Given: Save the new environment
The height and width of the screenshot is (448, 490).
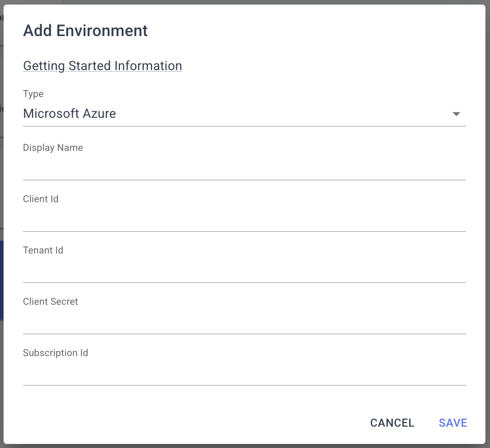Looking at the screenshot, I should pos(453,423).
